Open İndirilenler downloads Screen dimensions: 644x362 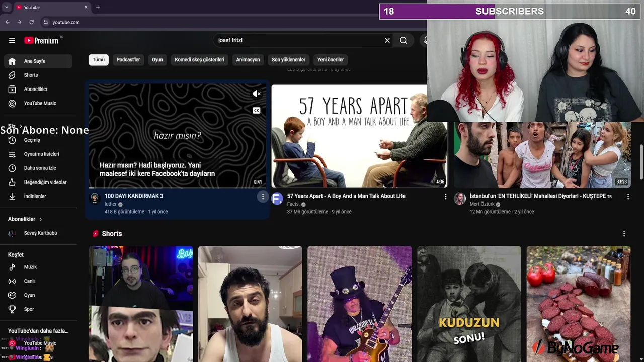pyautogui.click(x=38, y=196)
